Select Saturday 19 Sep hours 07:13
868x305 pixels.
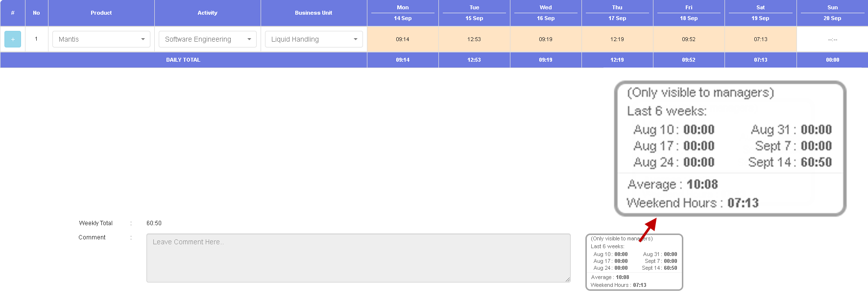(760, 39)
